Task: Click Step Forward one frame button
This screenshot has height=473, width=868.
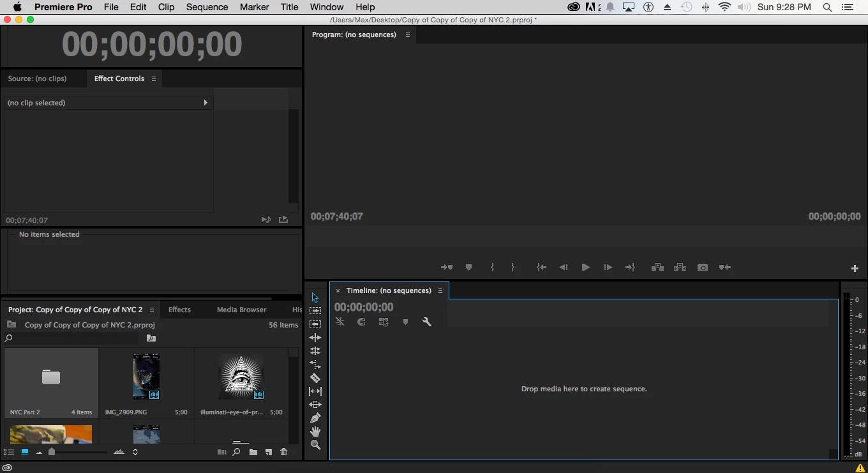Action: click(x=608, y=267)
